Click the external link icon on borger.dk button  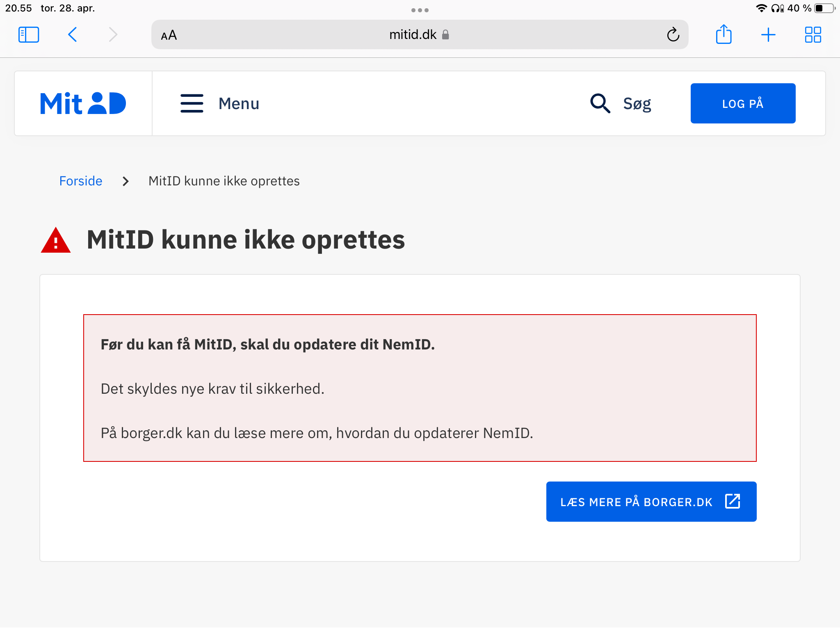point(733,501)
